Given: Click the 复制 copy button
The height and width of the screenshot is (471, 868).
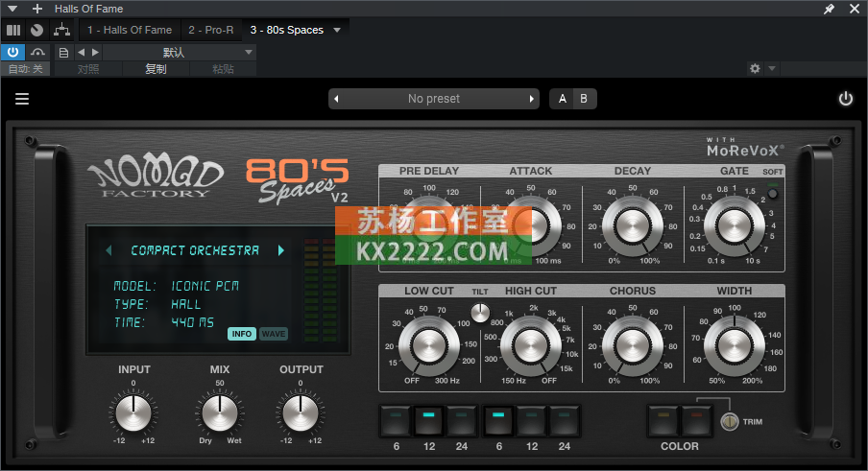Looking at the screenshot, I should click(x=156, y=68).
